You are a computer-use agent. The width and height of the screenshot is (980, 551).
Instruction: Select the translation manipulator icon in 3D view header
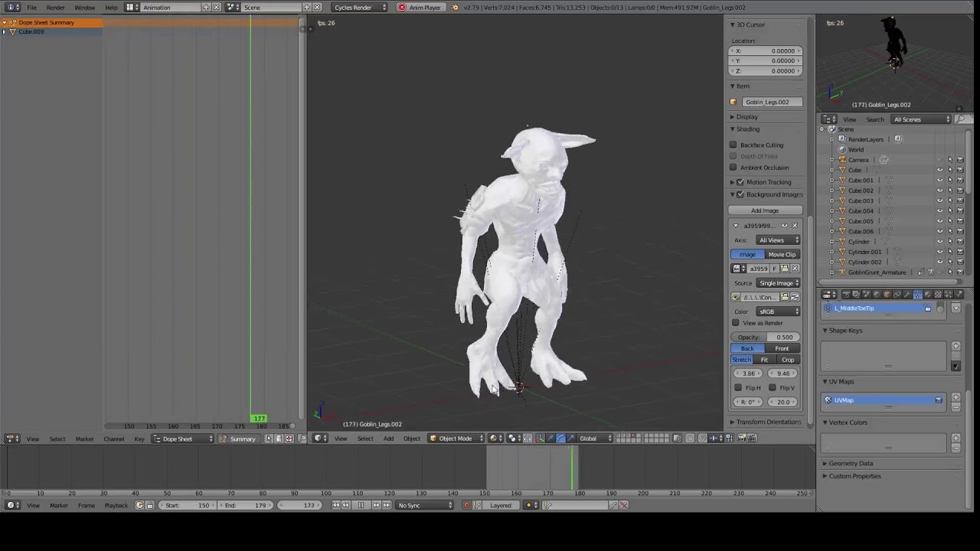coord(550,437)
